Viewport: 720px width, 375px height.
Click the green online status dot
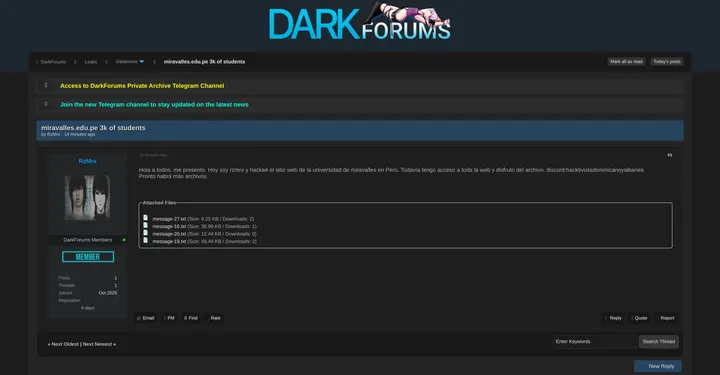pos(124,240)
